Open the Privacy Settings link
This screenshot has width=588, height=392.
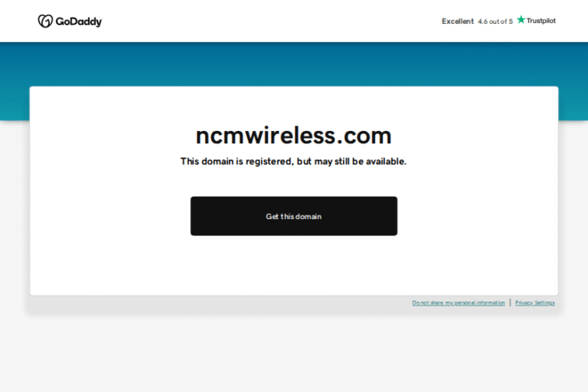tap(534, 302)
